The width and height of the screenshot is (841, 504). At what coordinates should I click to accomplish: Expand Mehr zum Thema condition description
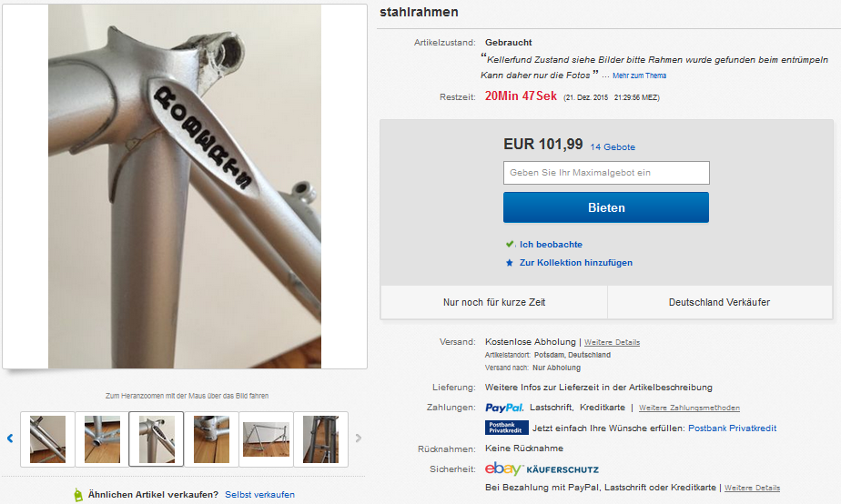pos(639,76)
